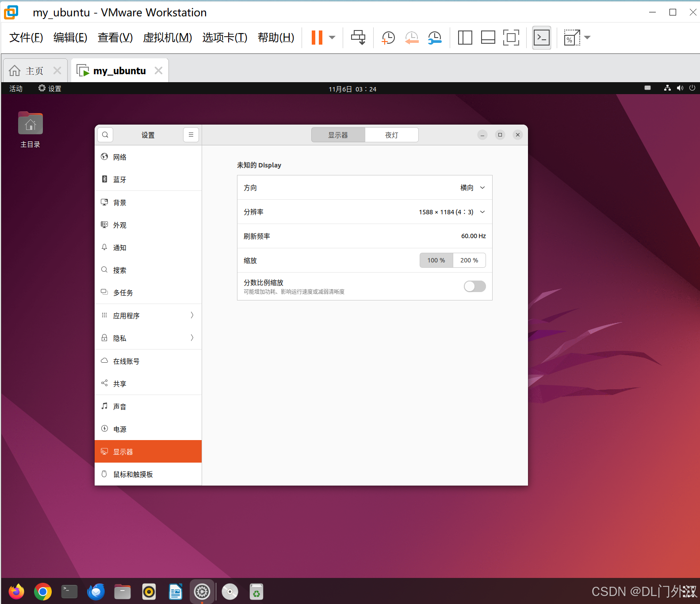
Task: Open the clock showing 11月6日 03:24
Action: tap(352, 89)
